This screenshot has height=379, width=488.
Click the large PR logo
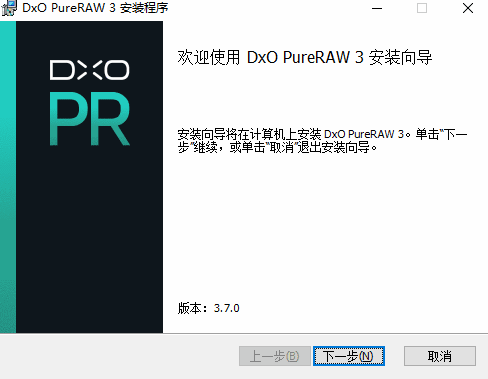click(89, 119)
